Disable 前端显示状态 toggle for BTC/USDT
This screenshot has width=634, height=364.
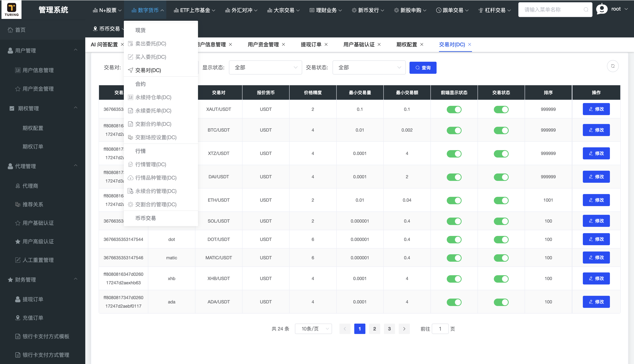click(454, 130)
